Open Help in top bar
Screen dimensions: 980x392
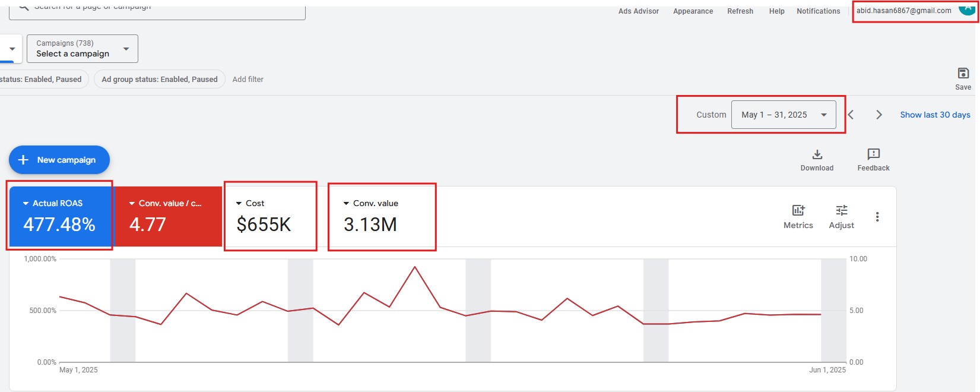tap(776, 11)
